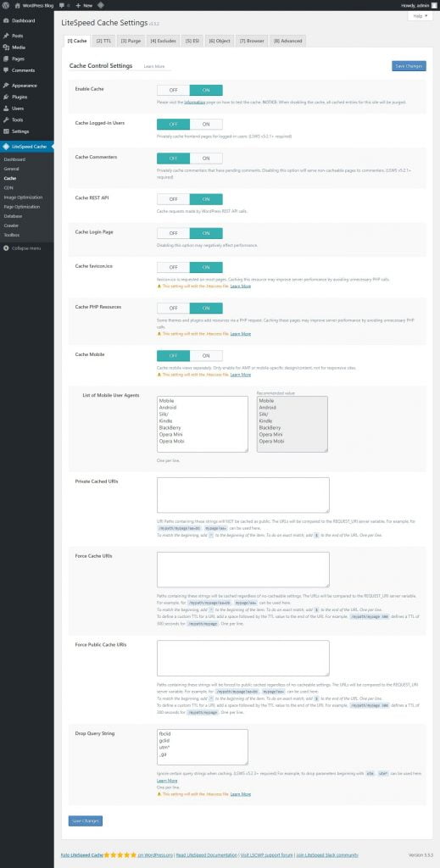Open the WordPress logo menu
The height and width of the screenshot is (868, 440).
[6, 5]
